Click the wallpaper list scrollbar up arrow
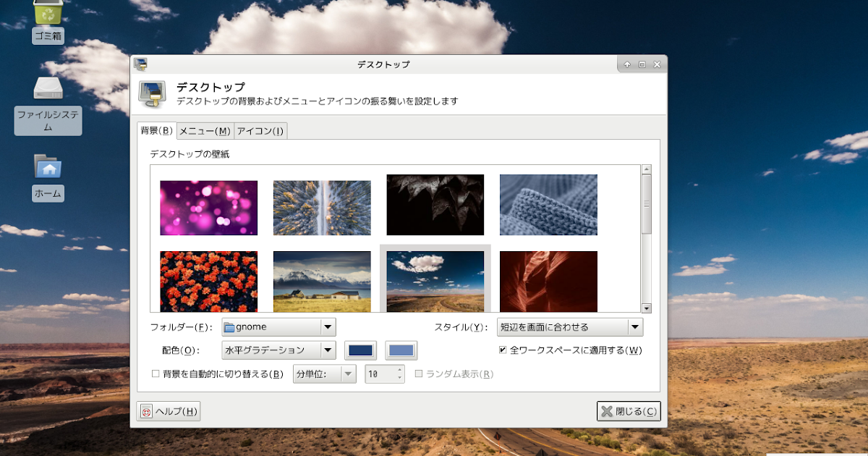 (x=647, y=169)
